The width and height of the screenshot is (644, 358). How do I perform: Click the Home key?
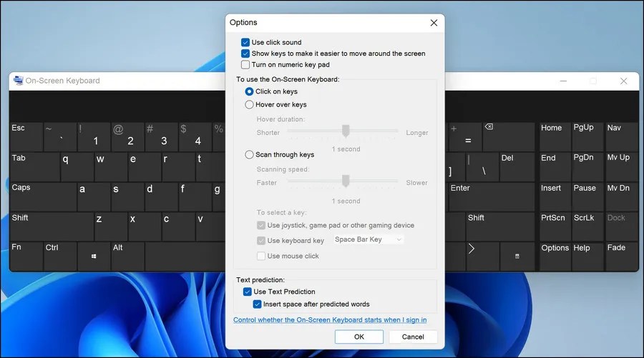[x=555, y=136]
